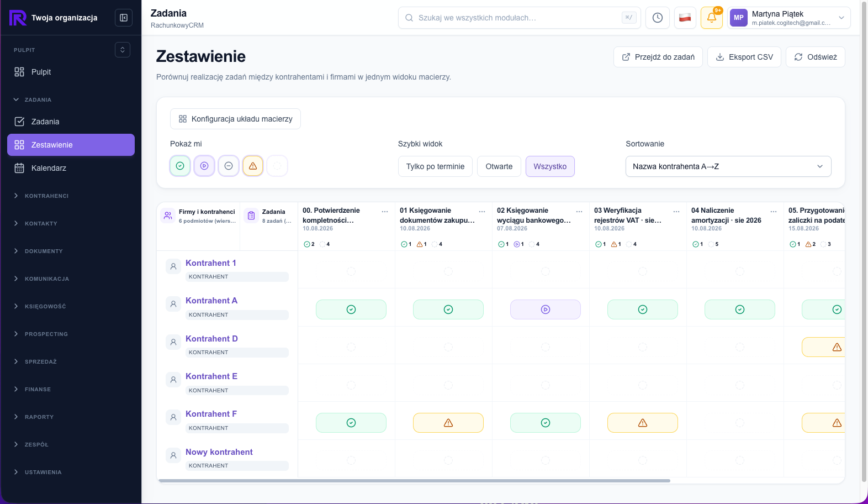This screenshot has height=504, width=868.
Task: Toggle in-progress status filter (purple play)
Action: [x=204, y=166]
